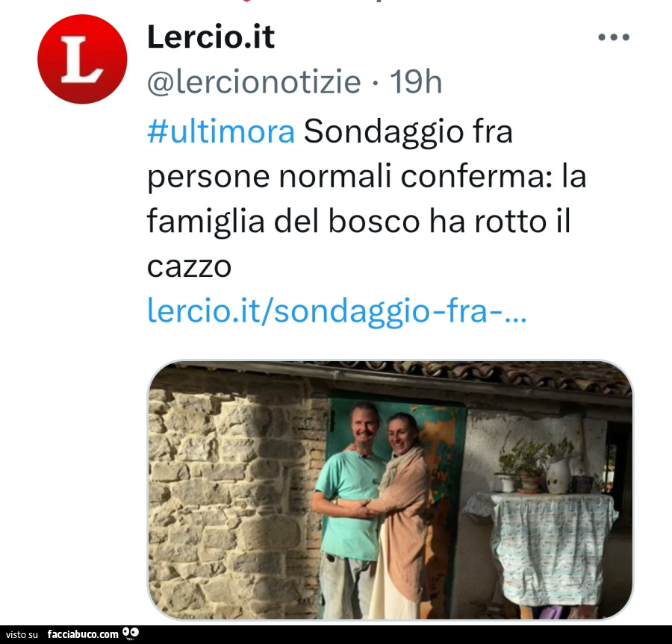
Task: Click the white jug on the table
Action: pos(559,476)
